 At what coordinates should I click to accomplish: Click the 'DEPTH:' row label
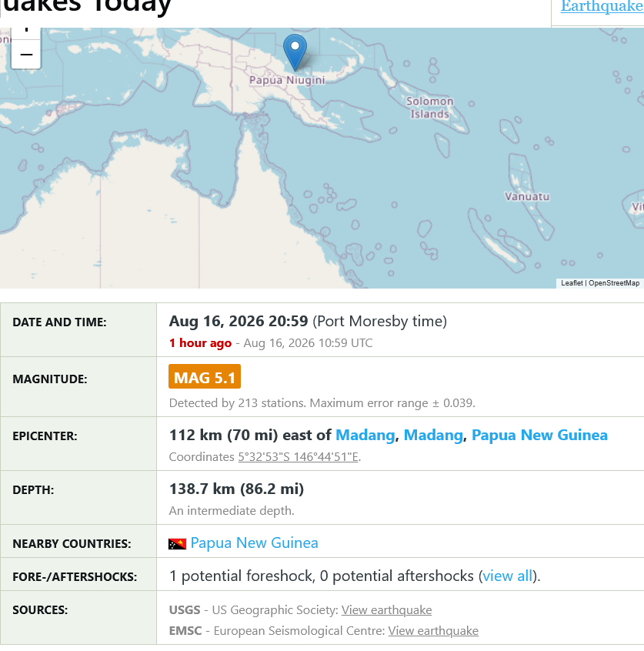pyautogui.click(x=33, y=490)
